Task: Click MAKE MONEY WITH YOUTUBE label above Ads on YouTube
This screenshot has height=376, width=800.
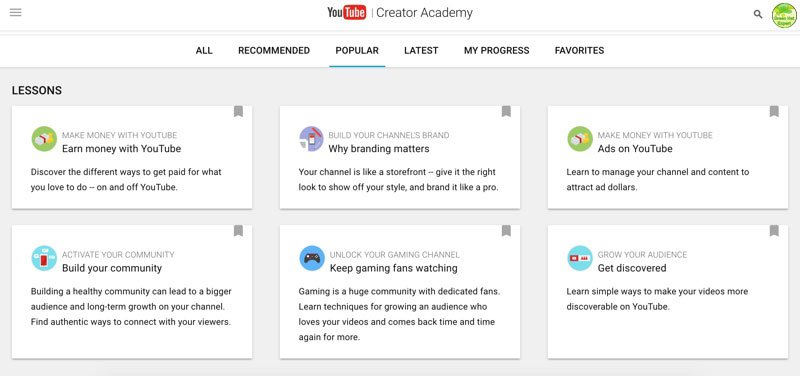Action: click(x=655, y=135)
